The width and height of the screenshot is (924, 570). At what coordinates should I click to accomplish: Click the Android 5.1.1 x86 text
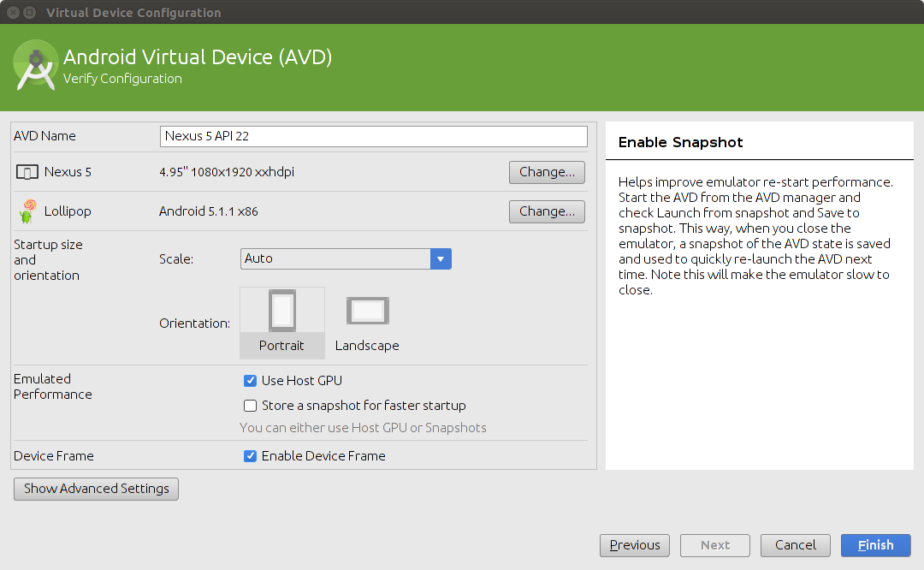point(209,211)
